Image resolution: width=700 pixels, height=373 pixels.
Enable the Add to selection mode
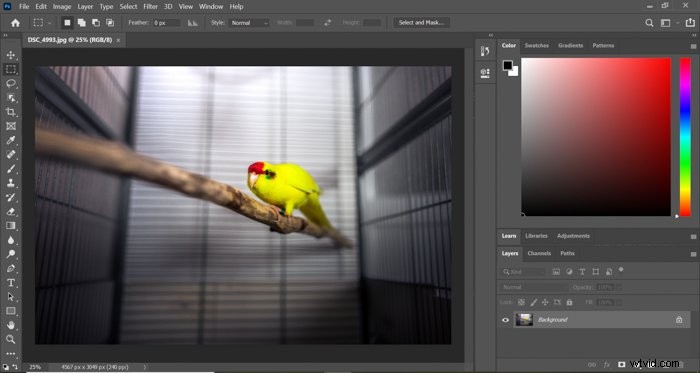81,23
